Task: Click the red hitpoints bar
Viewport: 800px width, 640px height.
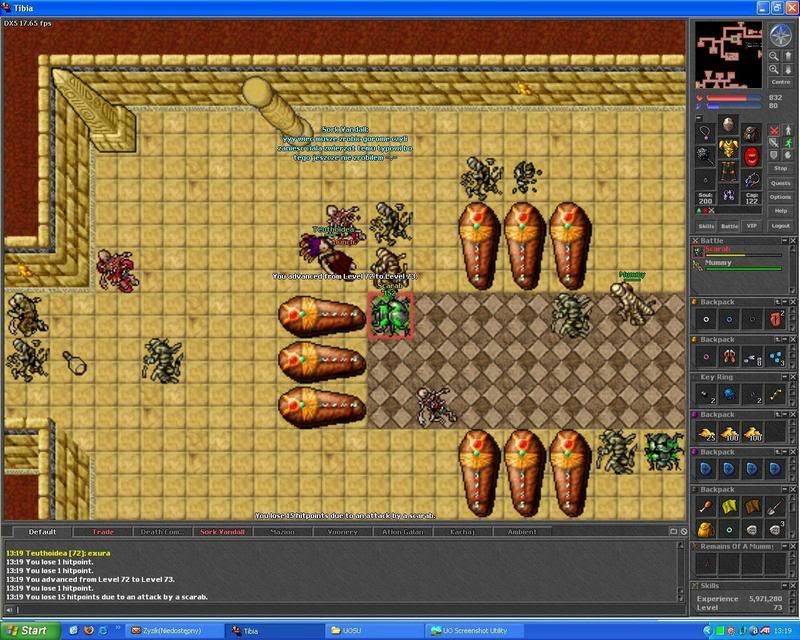Action: coord(733,97)
